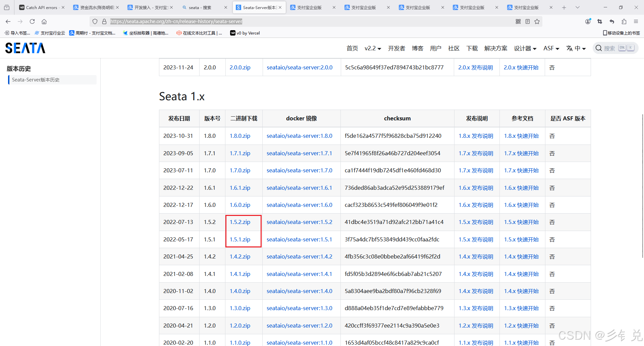The image size is (644, 346).
Task: Open 周期付 - 支付宝文档 bookmark
Action: point(92,33)
